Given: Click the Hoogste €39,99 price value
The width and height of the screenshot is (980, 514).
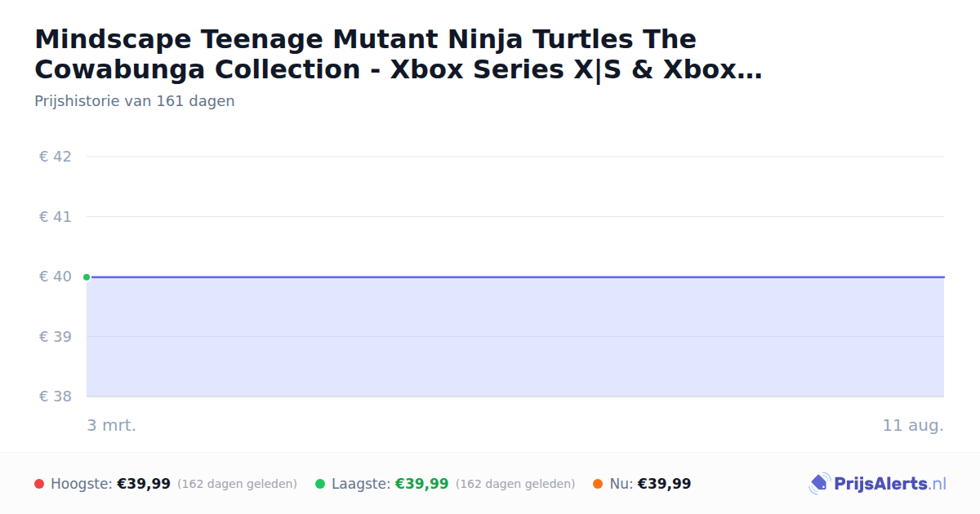Looking at the screenshot, I should (144, 484).
